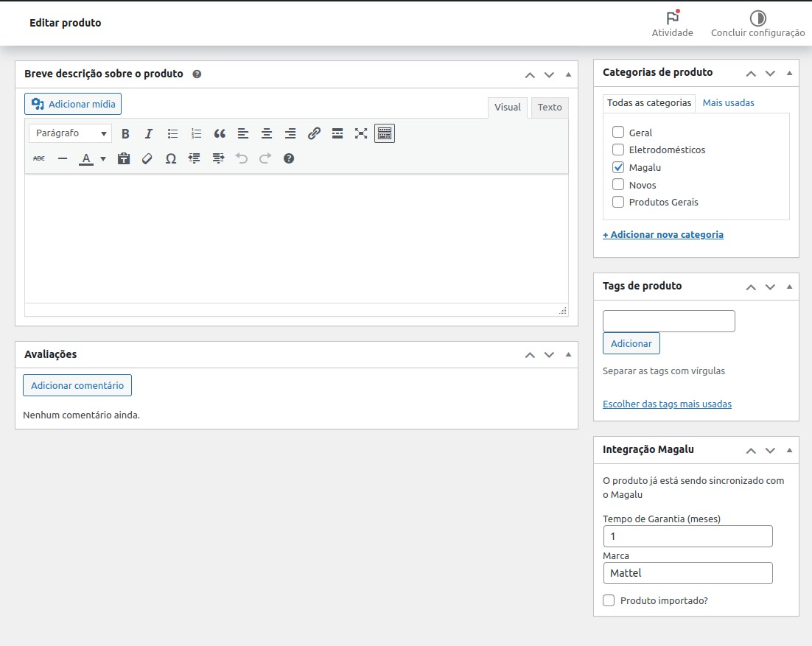
Task: Insert a numbered list
Action: pyautogui.click(x=196, y=133)
